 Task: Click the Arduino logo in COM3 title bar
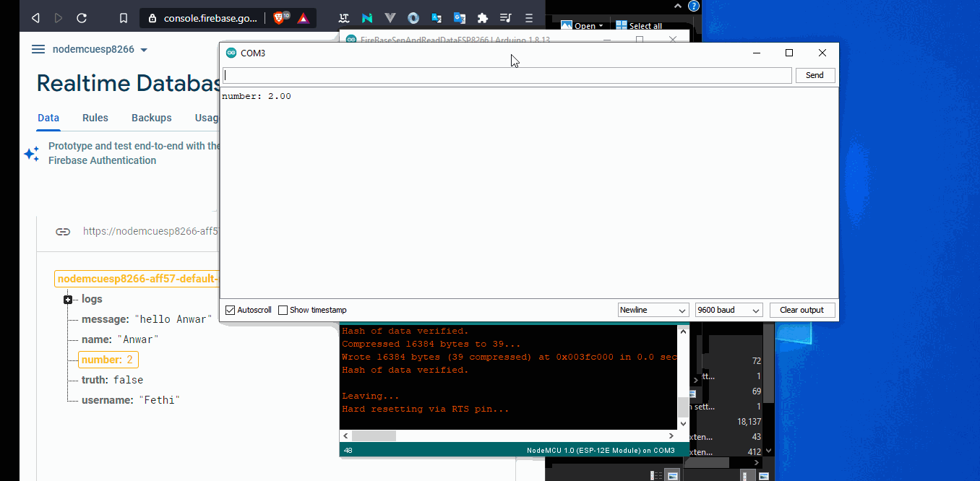(x=231, y=53)
